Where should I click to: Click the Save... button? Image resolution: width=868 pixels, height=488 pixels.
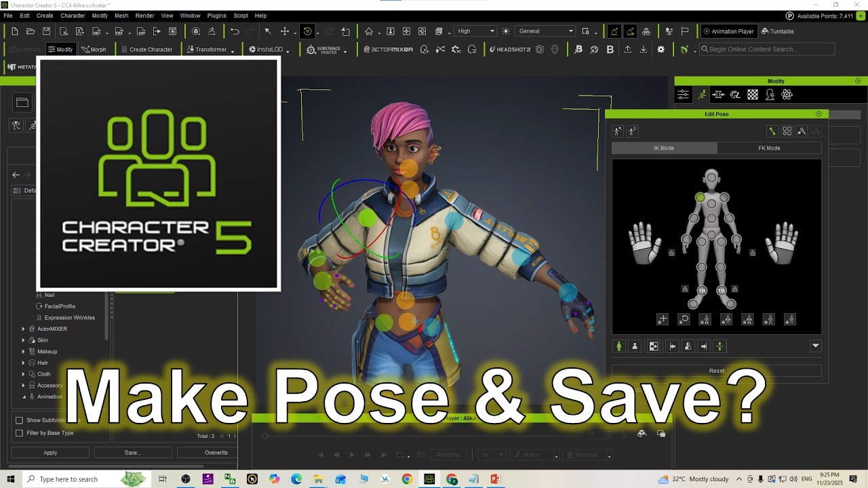[x=132, y=453]
